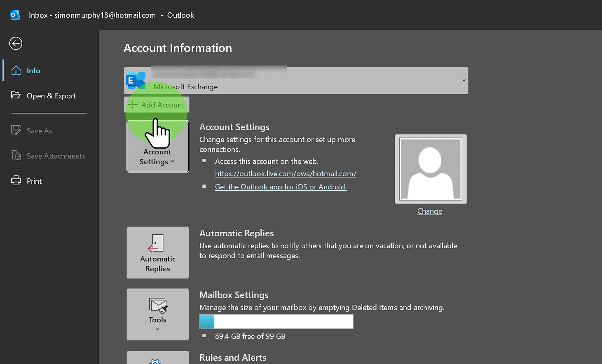This screenshot has height=364, width=602.
Task: Open the outlook.live.com webmail link
Action: point(286,173)
